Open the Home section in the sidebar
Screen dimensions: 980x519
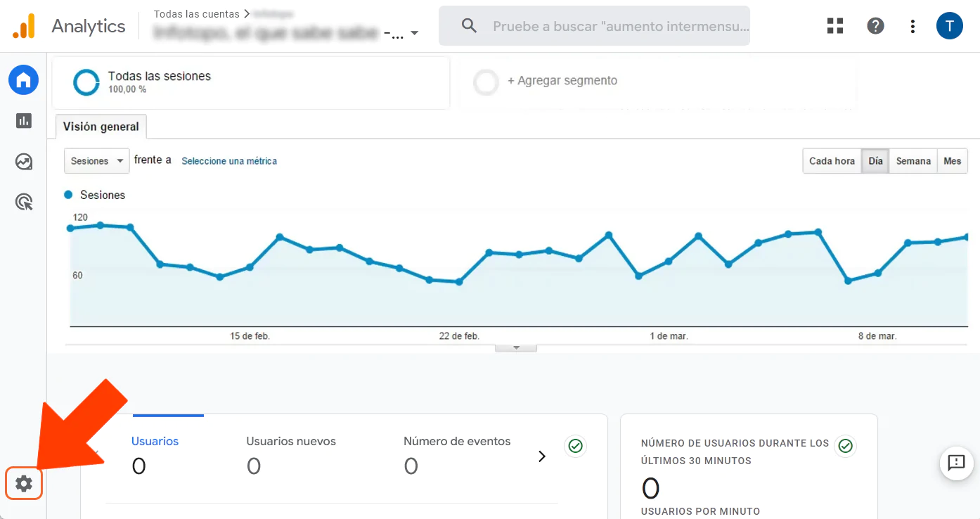pos(23,79)
